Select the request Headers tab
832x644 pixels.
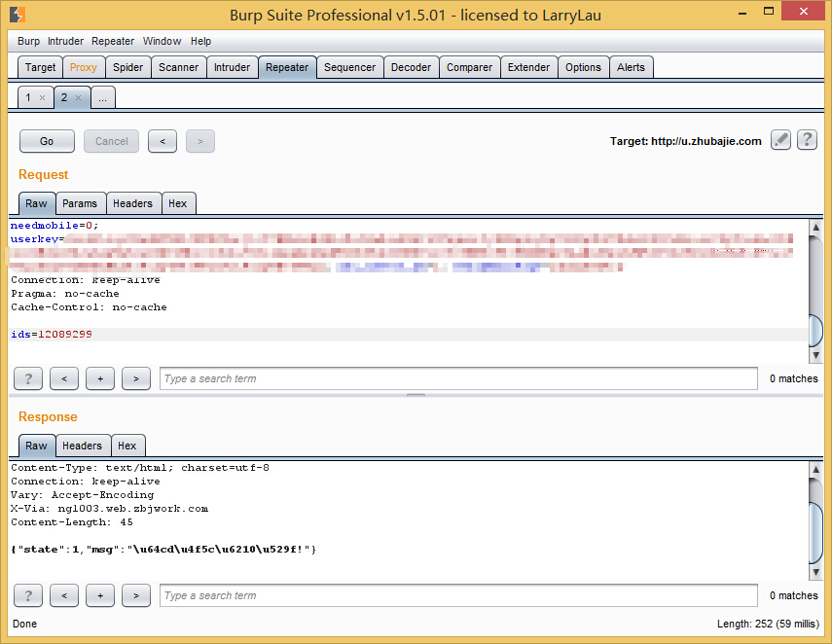pos(132,203)
